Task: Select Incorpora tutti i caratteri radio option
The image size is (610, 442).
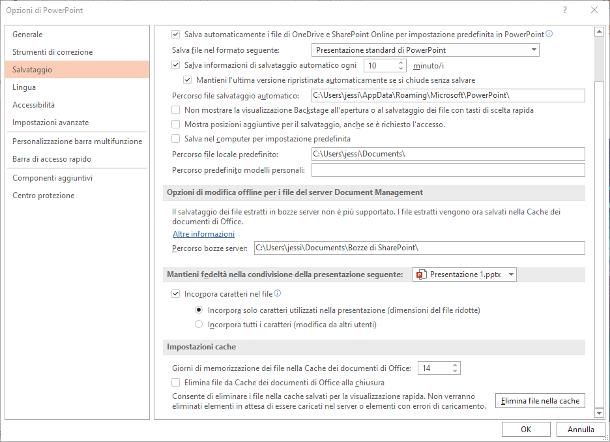Action: [x=199, y=324]
